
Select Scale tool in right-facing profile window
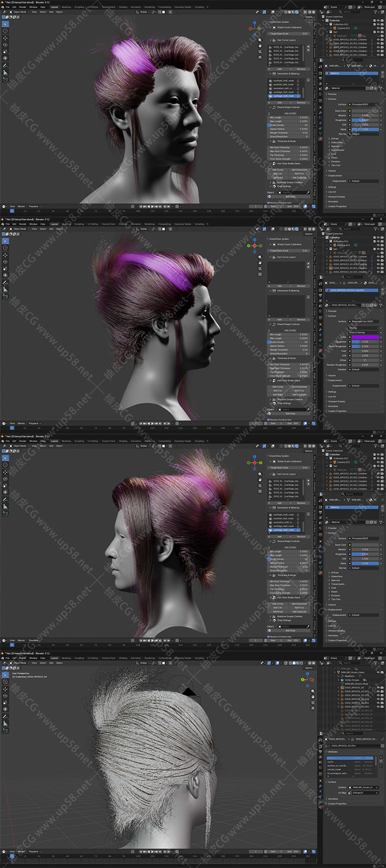[x=5, y=269]
